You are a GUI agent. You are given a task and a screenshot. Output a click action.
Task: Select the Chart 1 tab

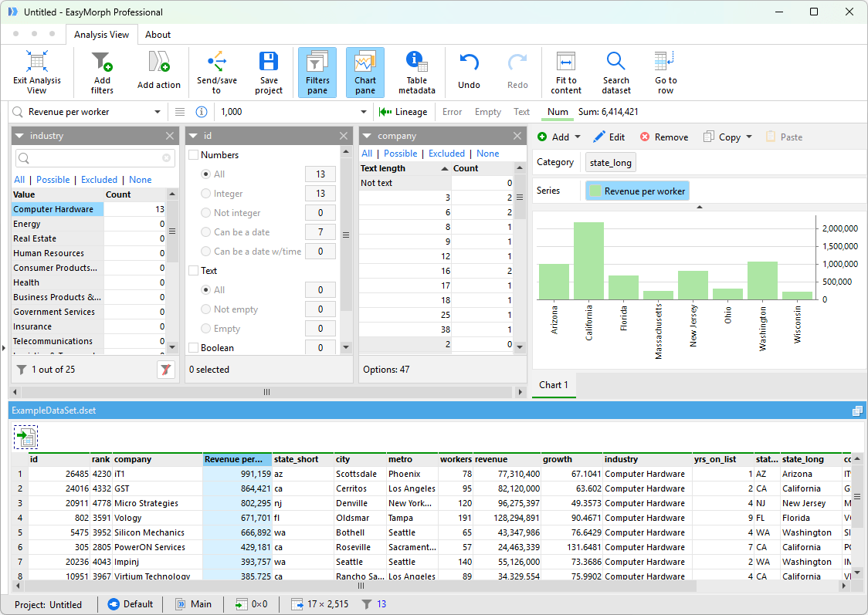click(554, 385)
